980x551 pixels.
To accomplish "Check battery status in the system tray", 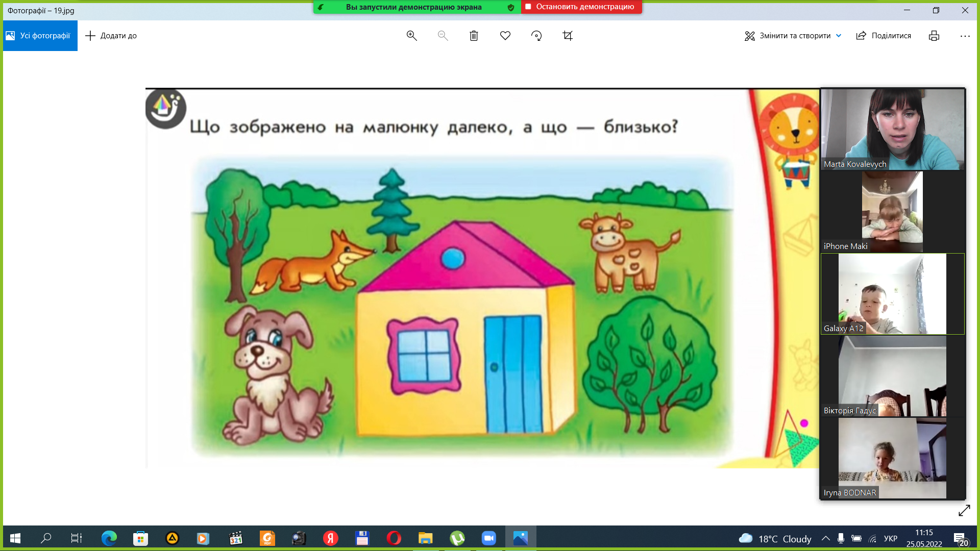I will (x=856, y=538).
